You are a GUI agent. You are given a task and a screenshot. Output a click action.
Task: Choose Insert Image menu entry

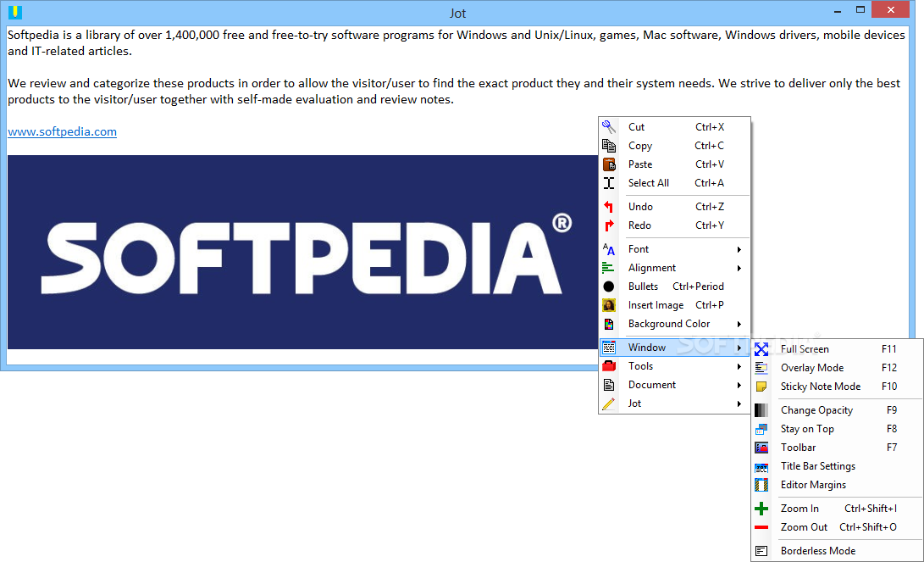click(x=675, y=305)
